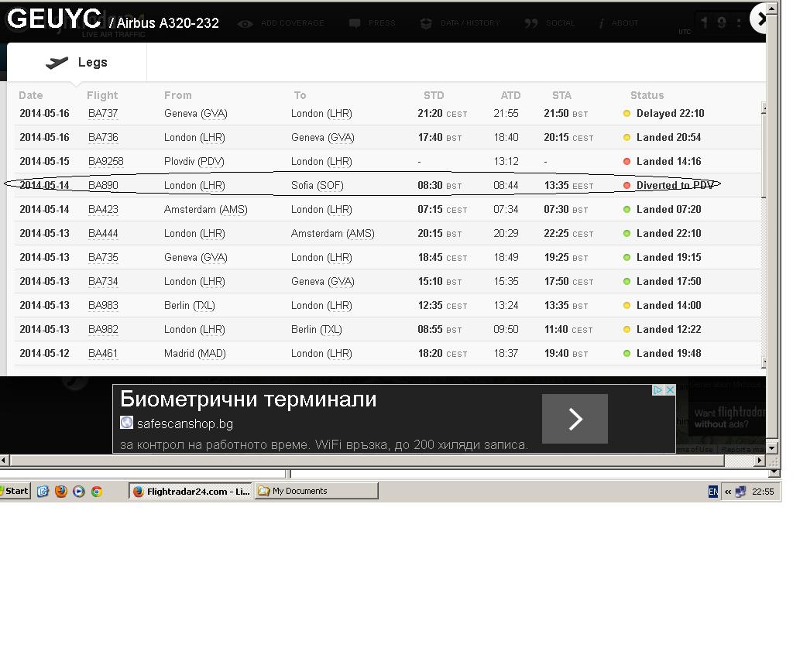Click the AdChoices triangle icon on ad
The width and height of the screenshot is (793, 672).
658,390
